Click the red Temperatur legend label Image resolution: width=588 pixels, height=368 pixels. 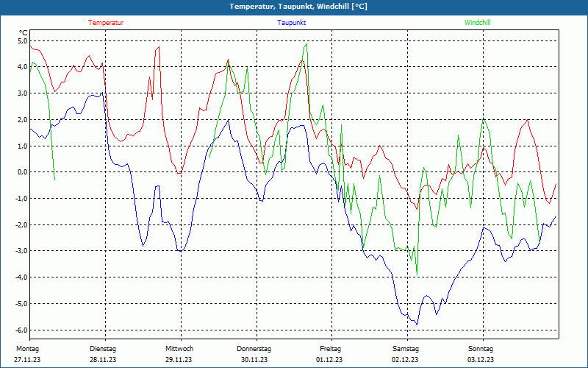tap(106, 23)
